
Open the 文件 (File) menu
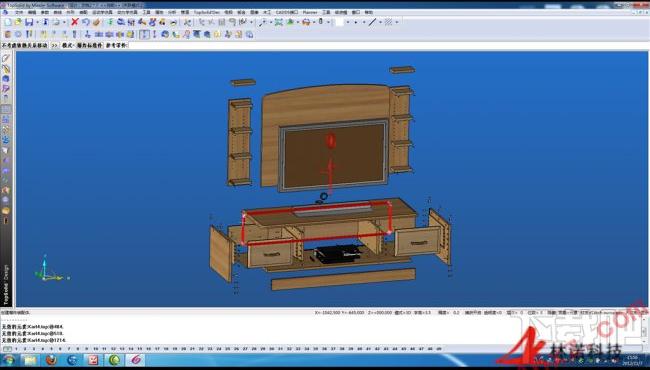click(19, 12)
